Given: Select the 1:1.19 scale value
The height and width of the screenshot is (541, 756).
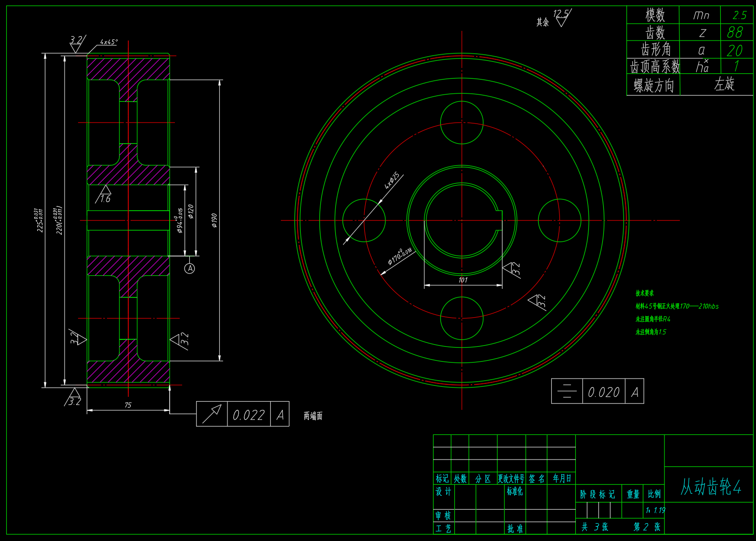Looking at the screenshot, I should (x=655, y=510).
